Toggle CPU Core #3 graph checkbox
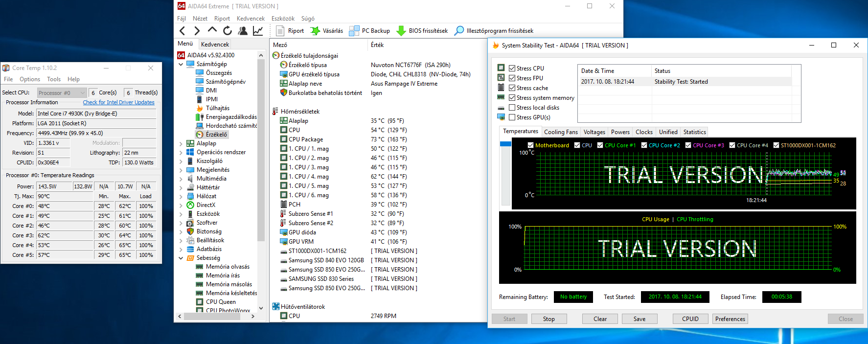 click(x=688, y=145)
